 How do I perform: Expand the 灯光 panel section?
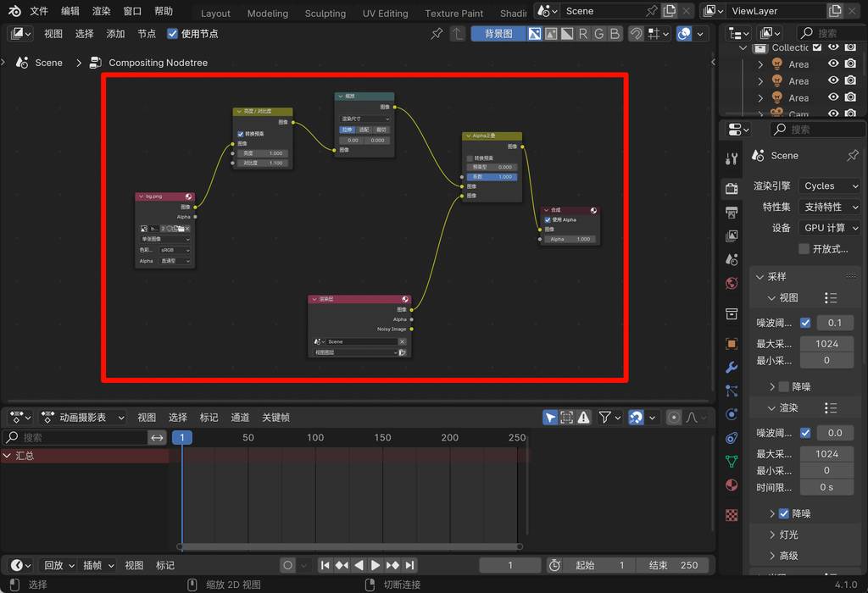coord(788,535)
